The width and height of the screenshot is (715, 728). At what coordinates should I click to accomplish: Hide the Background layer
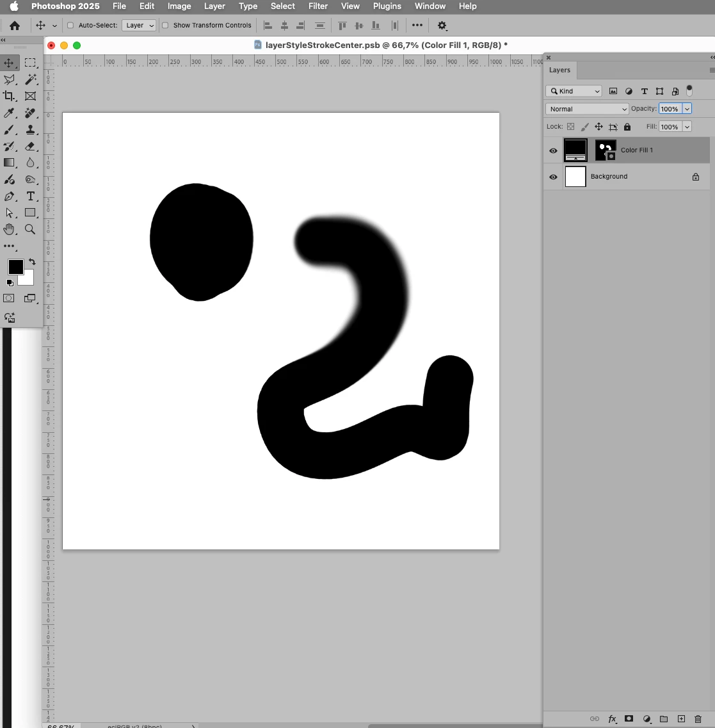553,177
